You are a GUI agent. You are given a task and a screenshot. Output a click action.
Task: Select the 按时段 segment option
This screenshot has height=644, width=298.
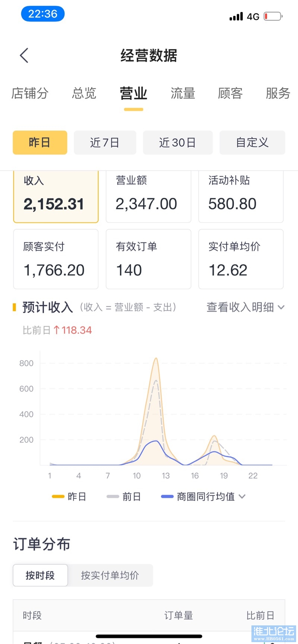click(x=40, y=575)
